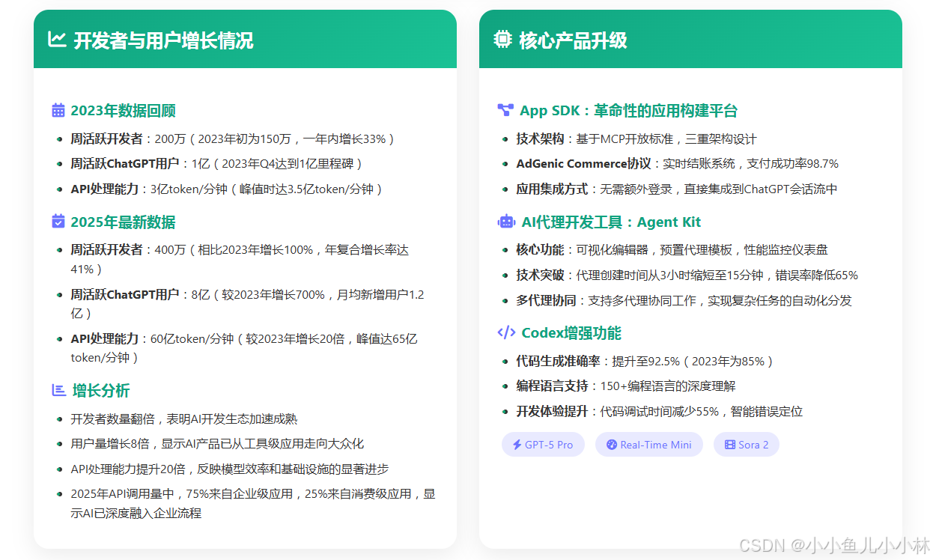Select the Real-Time Mini tag

click(x=648, y=444)
